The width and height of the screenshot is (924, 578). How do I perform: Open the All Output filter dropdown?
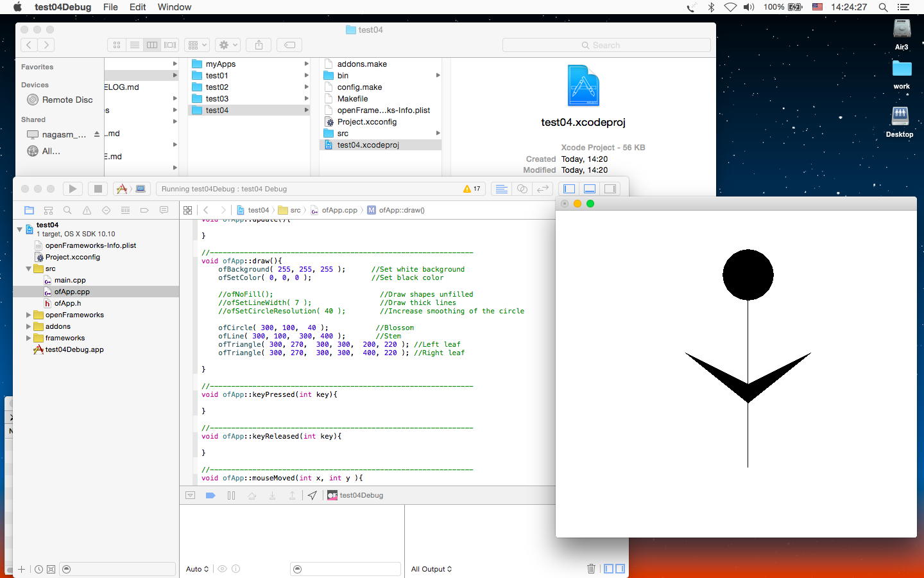tap(431, 569)
